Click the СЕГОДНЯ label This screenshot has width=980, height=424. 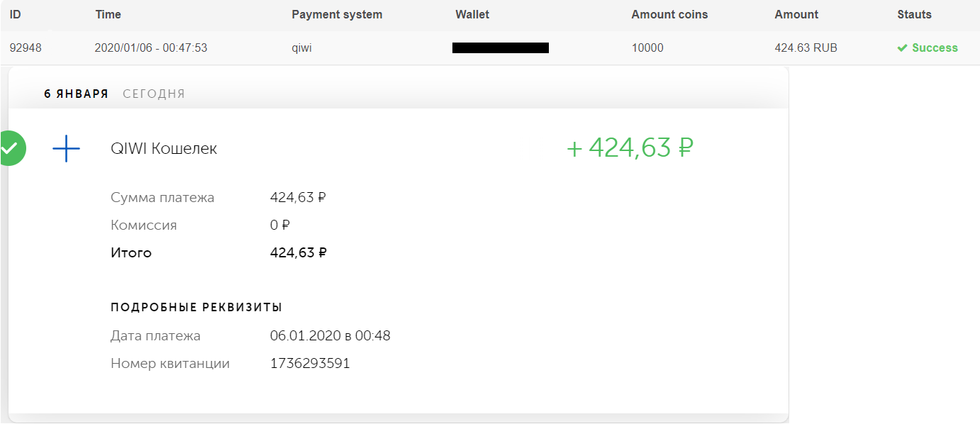click(154, 94)
